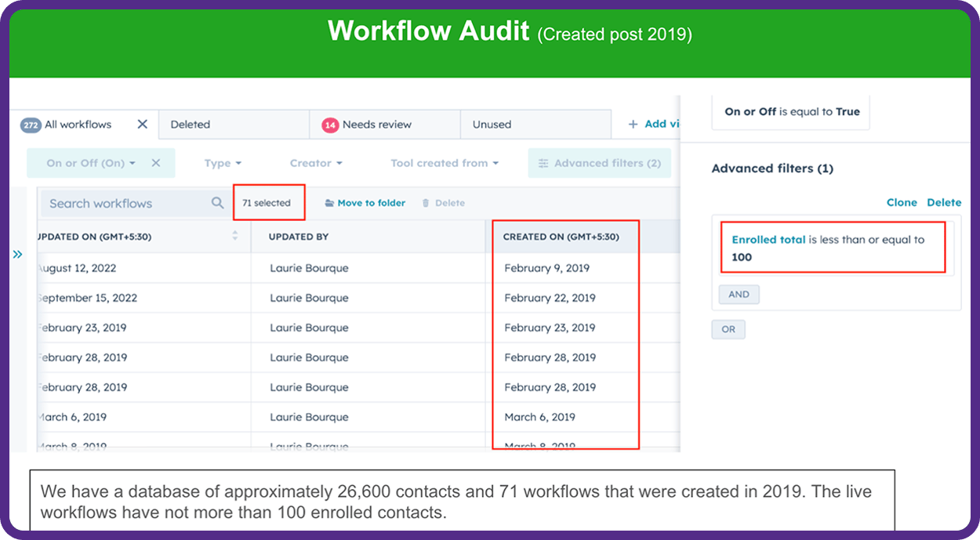Click Delete link in Advanced filters panel
This screenshot has height=540, width=980.
(944, 202)
